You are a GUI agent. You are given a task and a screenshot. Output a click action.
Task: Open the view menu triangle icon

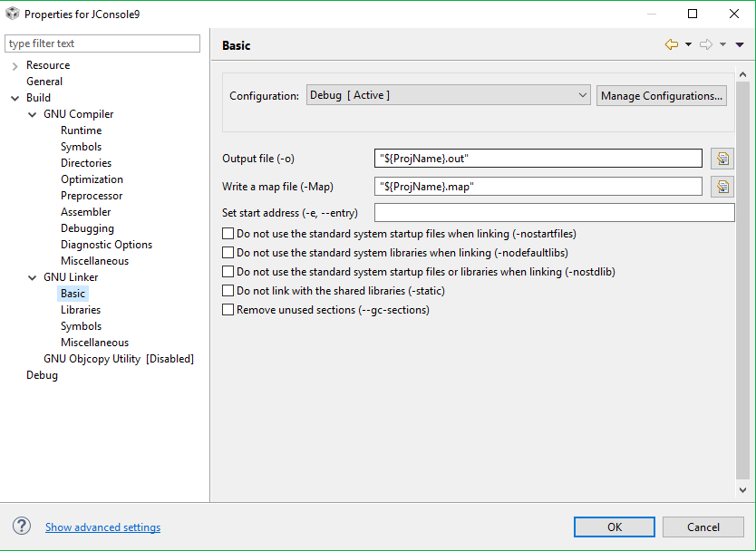tap(740, 44)
